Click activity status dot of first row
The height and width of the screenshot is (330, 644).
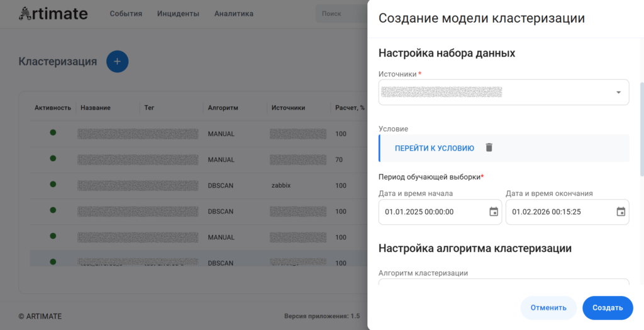pos(53,133)
